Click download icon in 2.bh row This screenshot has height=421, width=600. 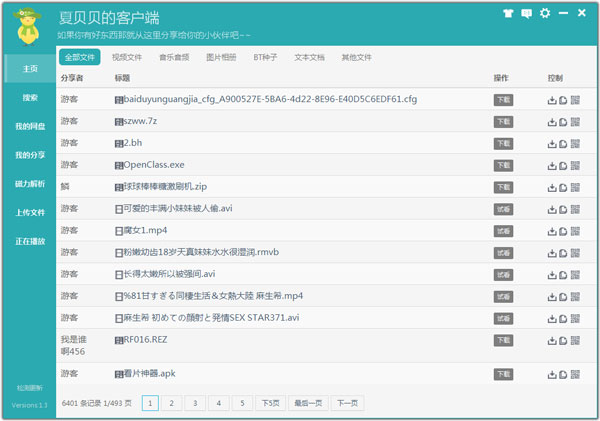[552, 144]
